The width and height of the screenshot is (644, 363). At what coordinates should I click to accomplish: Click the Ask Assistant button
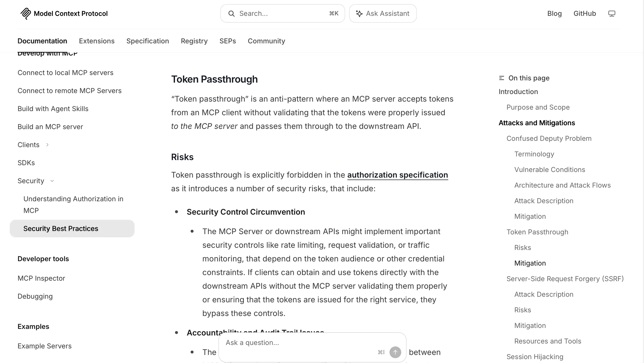click(383, 13)
